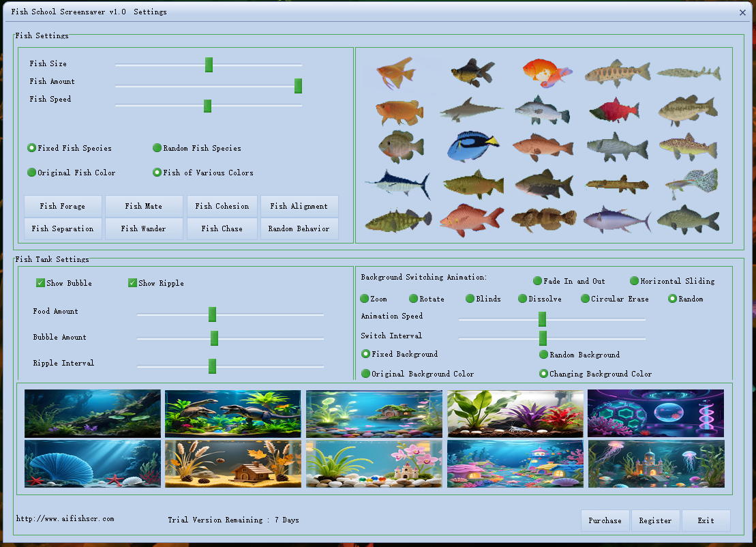Select the sand castle background thumbnail
The image size is (756, 547).
374,464
